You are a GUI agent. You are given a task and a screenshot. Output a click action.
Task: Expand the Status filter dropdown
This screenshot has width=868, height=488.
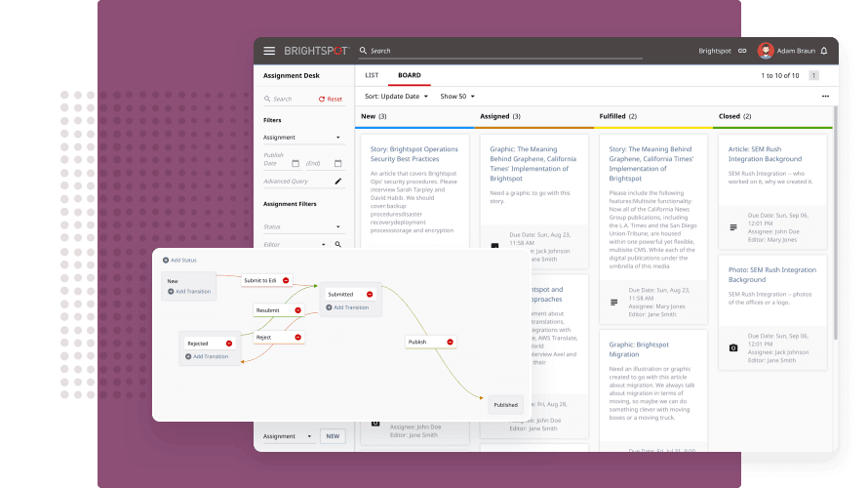point(338,227)
